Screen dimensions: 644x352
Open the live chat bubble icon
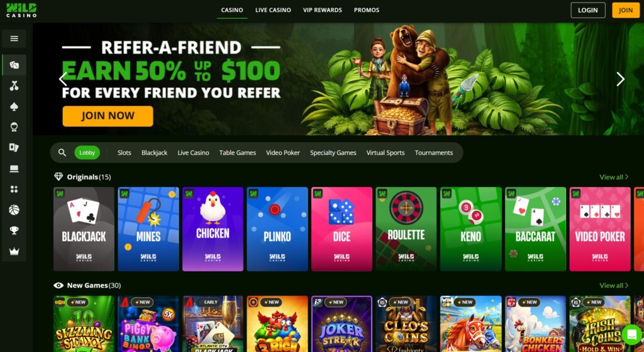(631, 334)
